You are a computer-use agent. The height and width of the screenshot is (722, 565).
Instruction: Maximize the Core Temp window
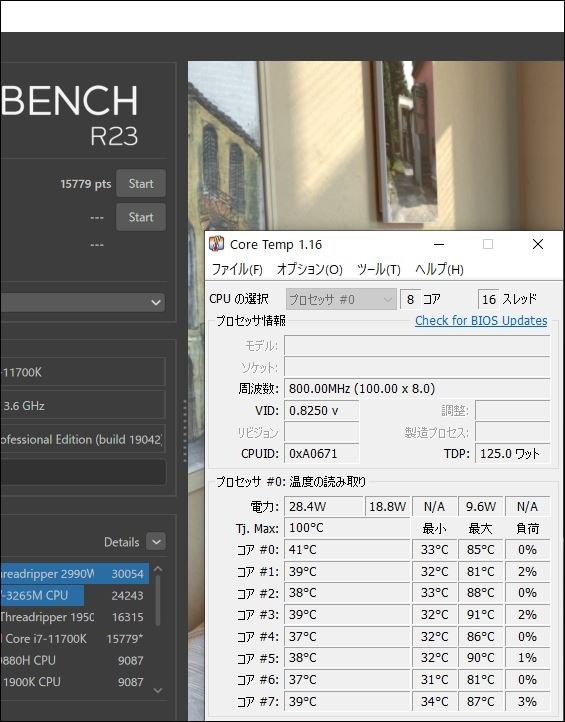pyautogui.click(x=488, y=244)
